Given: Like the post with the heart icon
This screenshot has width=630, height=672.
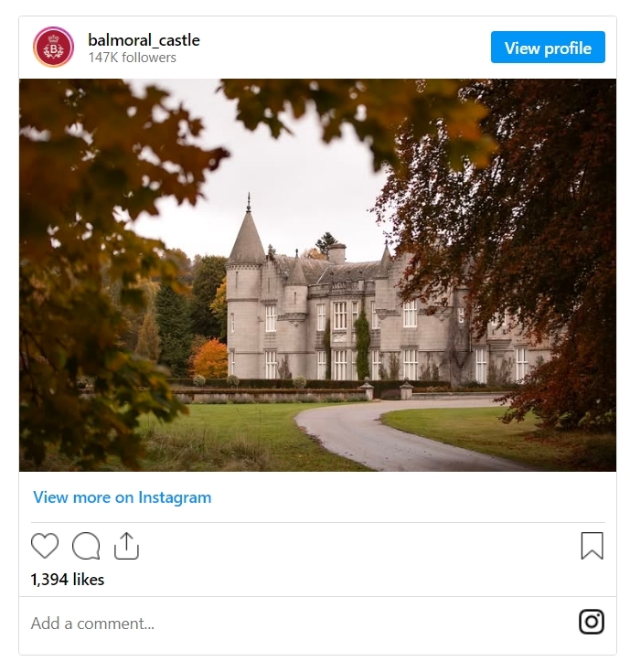Looking at the screenshot, I should click(45, 546).
